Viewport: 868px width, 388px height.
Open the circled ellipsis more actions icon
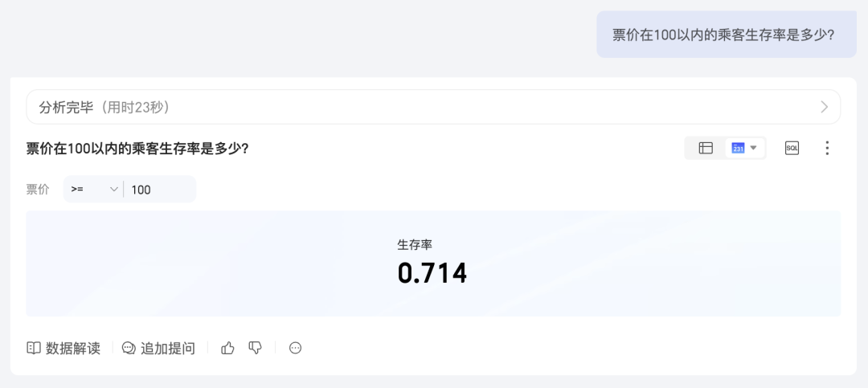tap(296, 348)
